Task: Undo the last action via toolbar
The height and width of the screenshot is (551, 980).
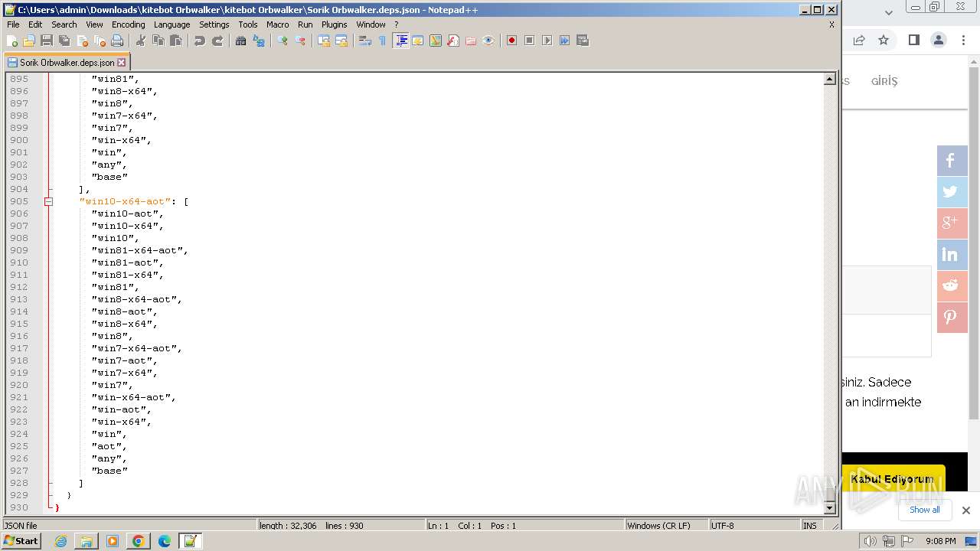Action: point(200,41)
